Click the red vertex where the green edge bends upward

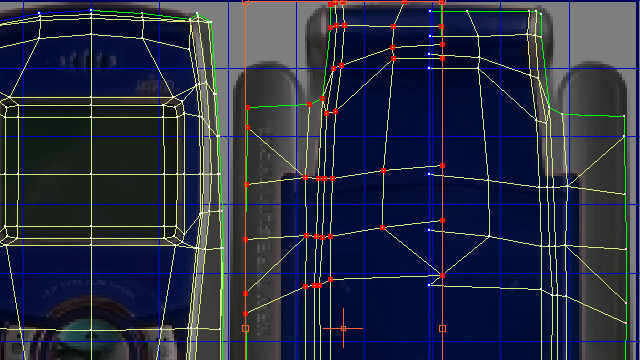tap(323, 99)
